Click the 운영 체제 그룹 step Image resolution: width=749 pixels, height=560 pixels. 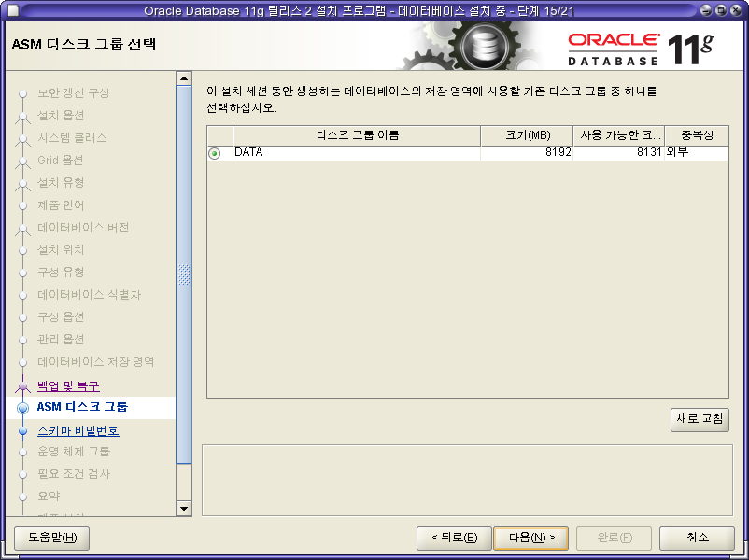[x=74, y=452]
